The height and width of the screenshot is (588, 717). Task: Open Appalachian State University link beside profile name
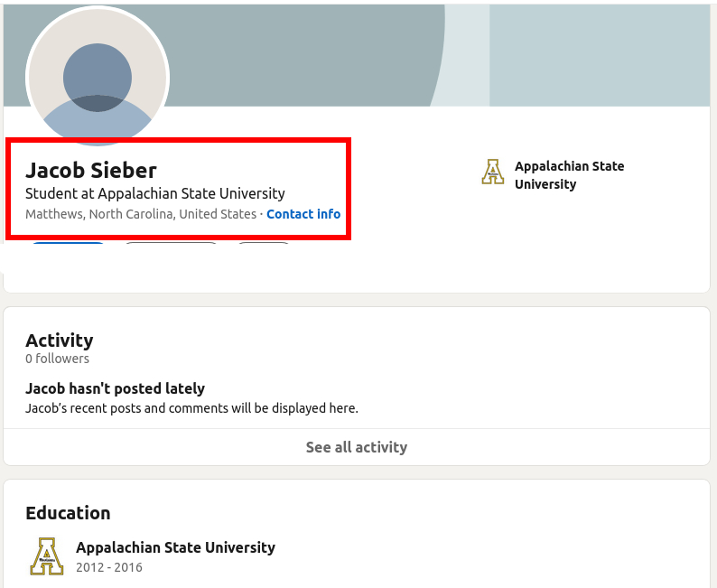click(x=569, y=175)
